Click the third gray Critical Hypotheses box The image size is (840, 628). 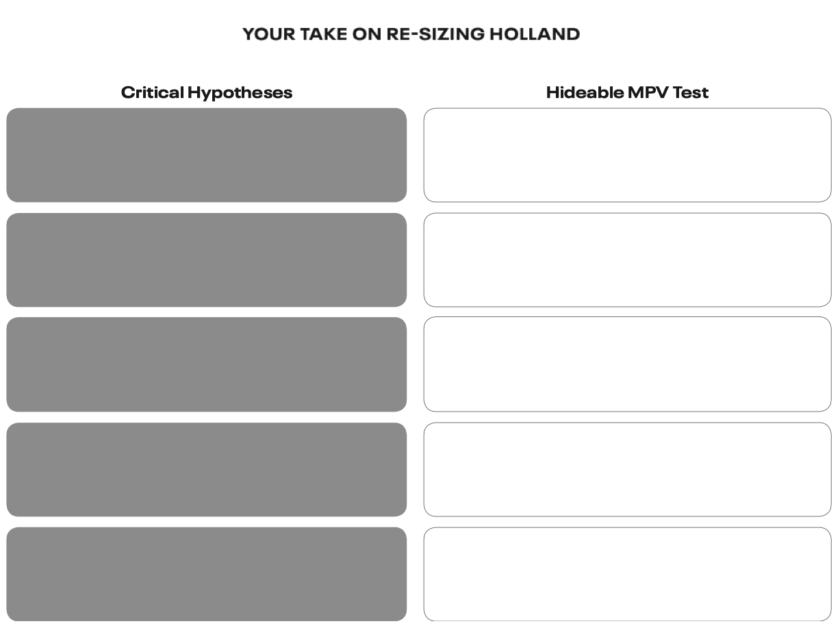click(206, 364)
